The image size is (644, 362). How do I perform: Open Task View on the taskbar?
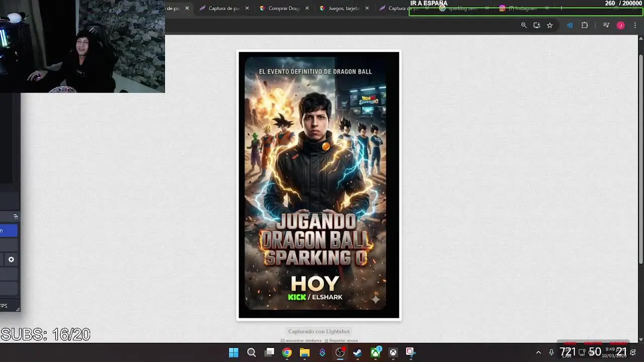(x=270, y=352)
